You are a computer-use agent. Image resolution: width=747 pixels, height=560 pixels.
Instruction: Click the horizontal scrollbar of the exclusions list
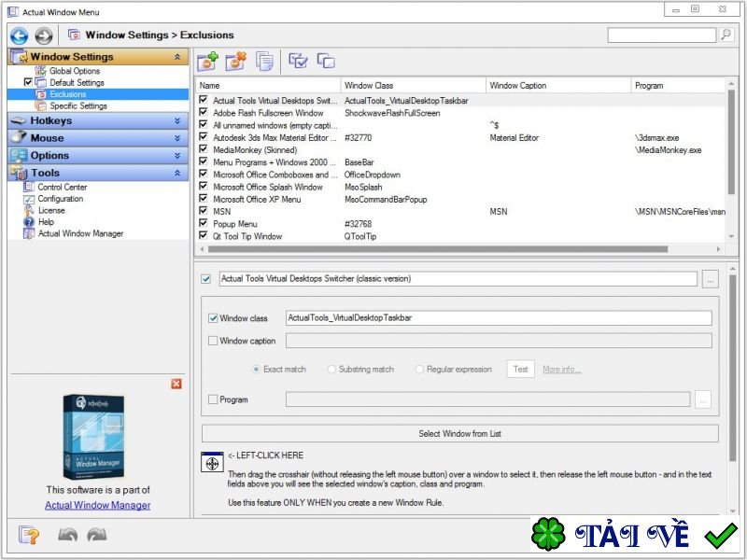(x=458, y=249)
